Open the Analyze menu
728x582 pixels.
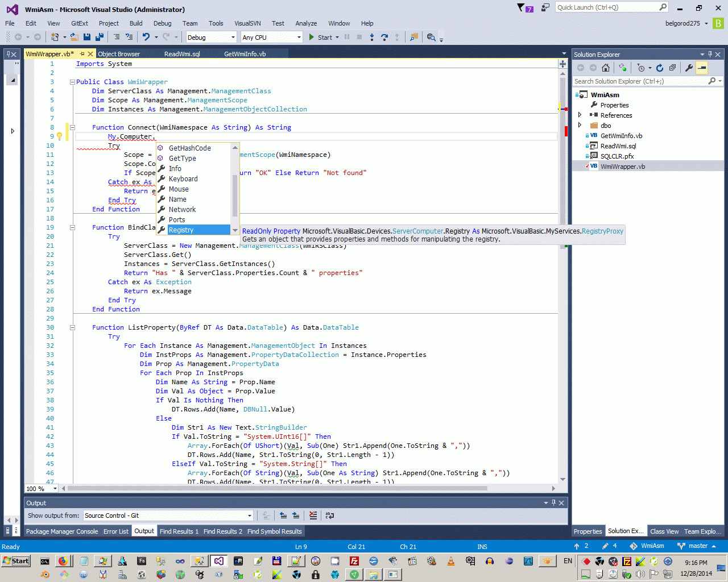click(306, 23)
